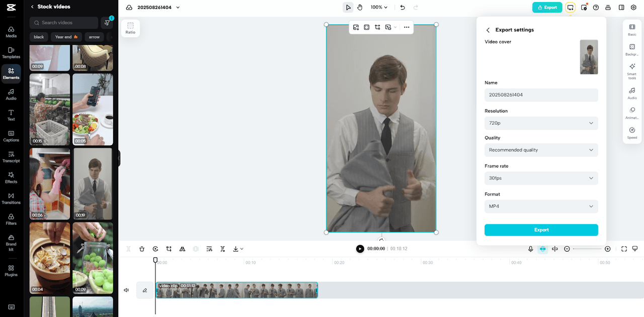Screen dimensions: 644x317
Task: Click the voiceover microphone icon above the timeline
Action: click(x=530, y=249)
